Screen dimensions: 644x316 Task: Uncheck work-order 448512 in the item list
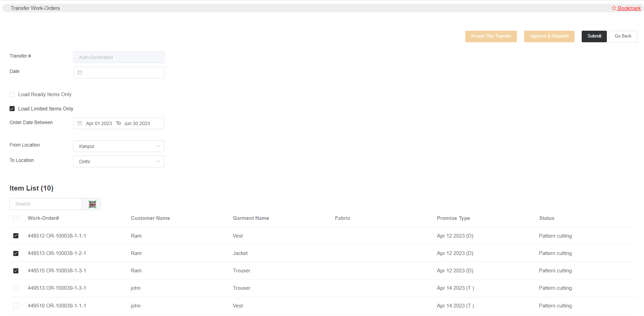(16, 236)
